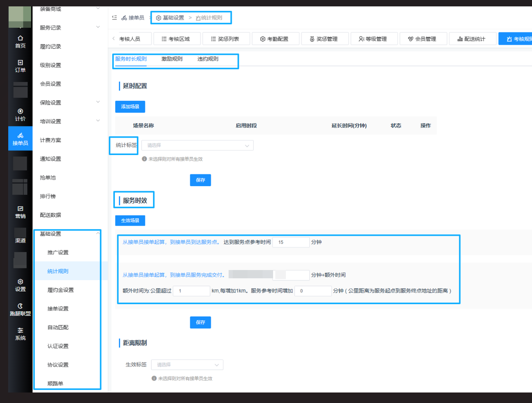Open 履约金设置 in the side menu

coord(61,290)
